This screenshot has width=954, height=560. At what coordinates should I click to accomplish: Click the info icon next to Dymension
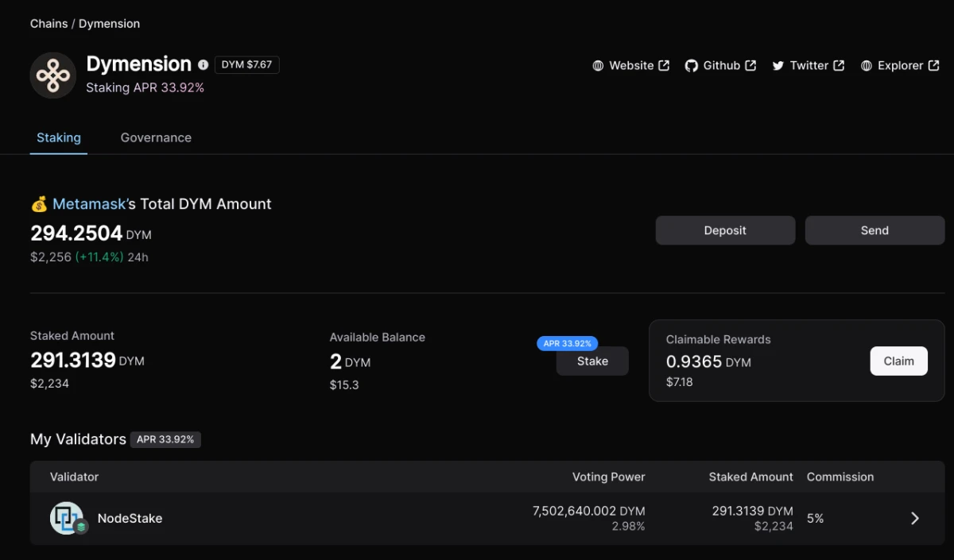(x=204, y=65)
